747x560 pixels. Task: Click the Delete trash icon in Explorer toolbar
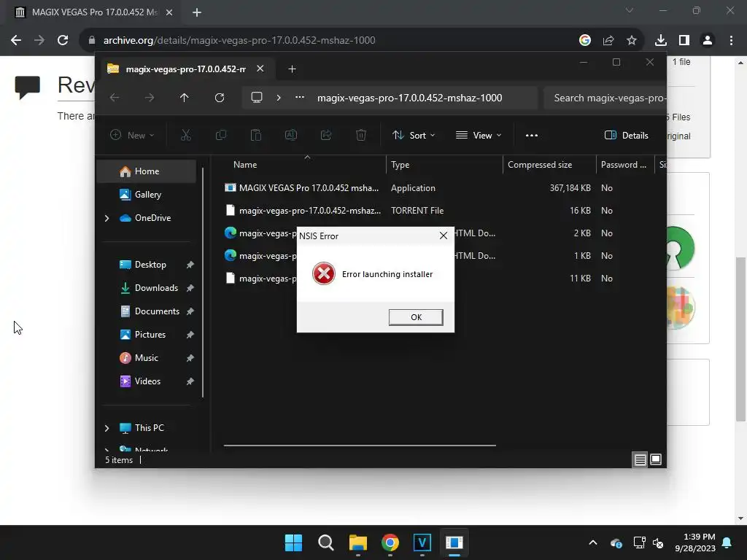[361, 135]
